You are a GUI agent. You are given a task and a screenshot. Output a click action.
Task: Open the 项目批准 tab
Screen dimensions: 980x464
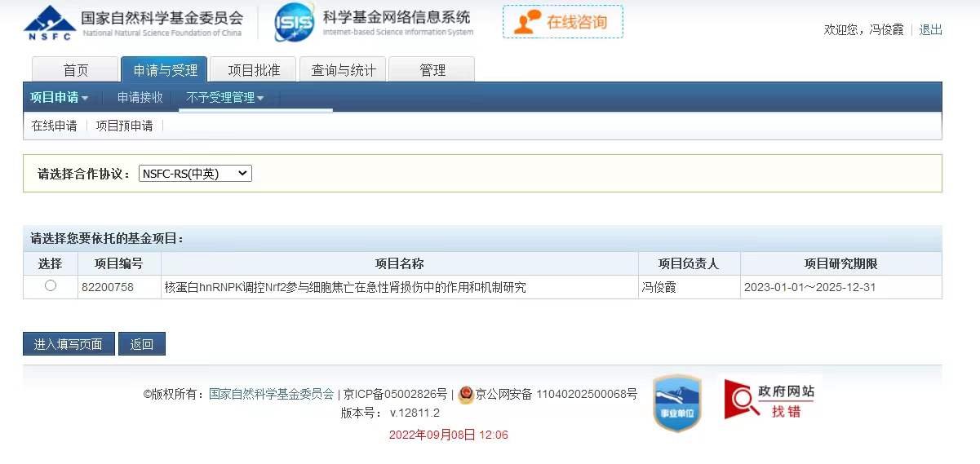click(254, 70)
